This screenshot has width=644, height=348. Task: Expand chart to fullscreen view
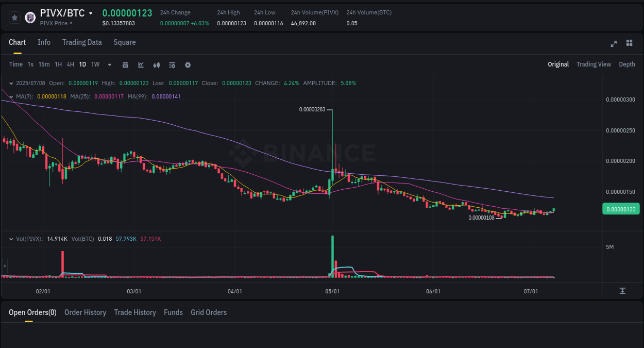[613, 44]
